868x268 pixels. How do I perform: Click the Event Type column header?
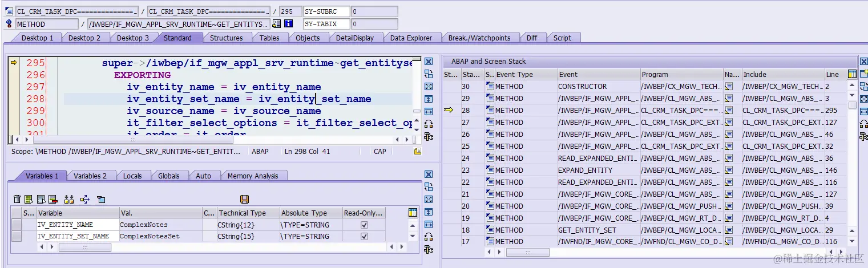click(x=526, y=74)
